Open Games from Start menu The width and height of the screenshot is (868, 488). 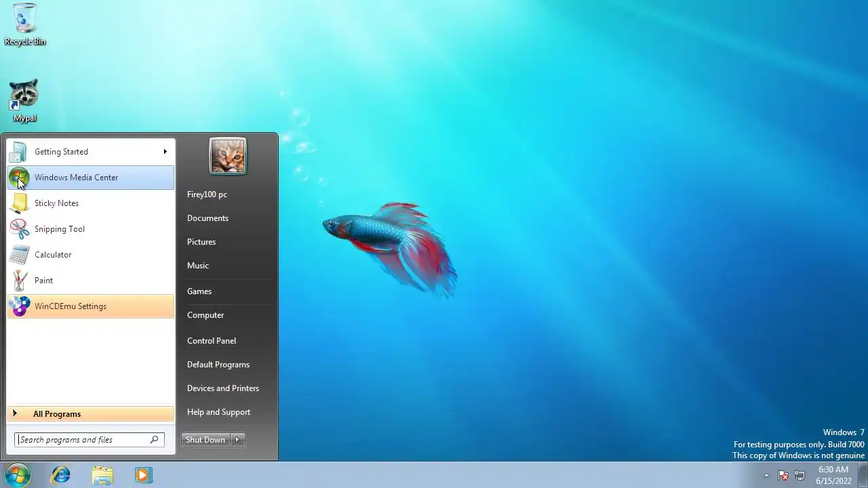tap(199, 291)
